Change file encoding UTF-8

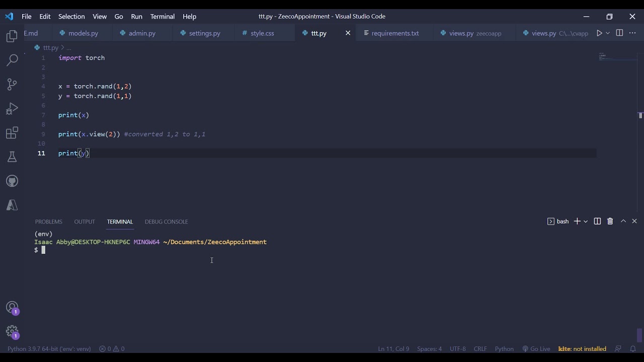(x=458, y=348)
